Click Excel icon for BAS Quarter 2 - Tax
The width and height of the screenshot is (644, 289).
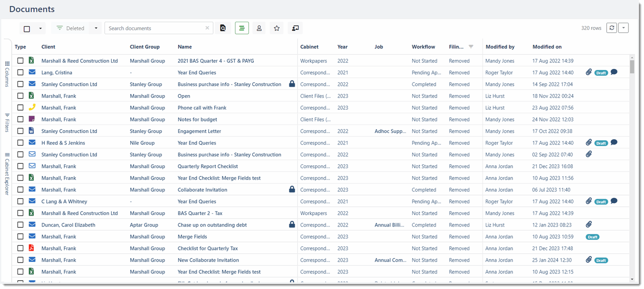tap(31, 213)
